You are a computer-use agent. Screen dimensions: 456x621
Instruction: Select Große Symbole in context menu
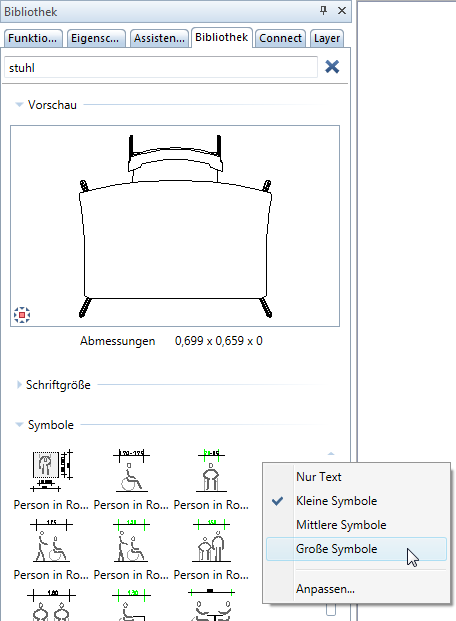click(x=336, y=549)
